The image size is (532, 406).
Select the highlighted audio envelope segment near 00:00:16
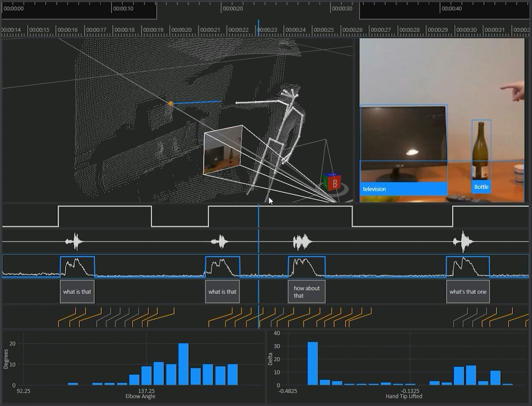click(x=77, y=265)
